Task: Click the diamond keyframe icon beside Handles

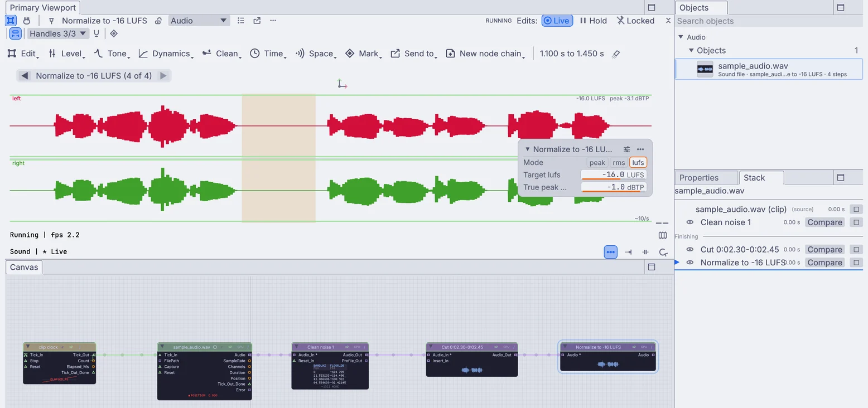Action: [114, 33]
